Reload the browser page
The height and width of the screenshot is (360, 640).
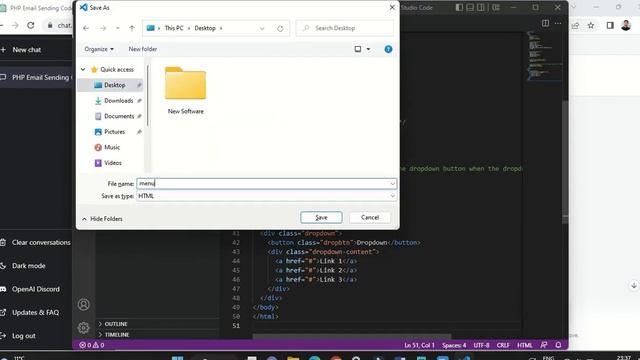[31, 25]
